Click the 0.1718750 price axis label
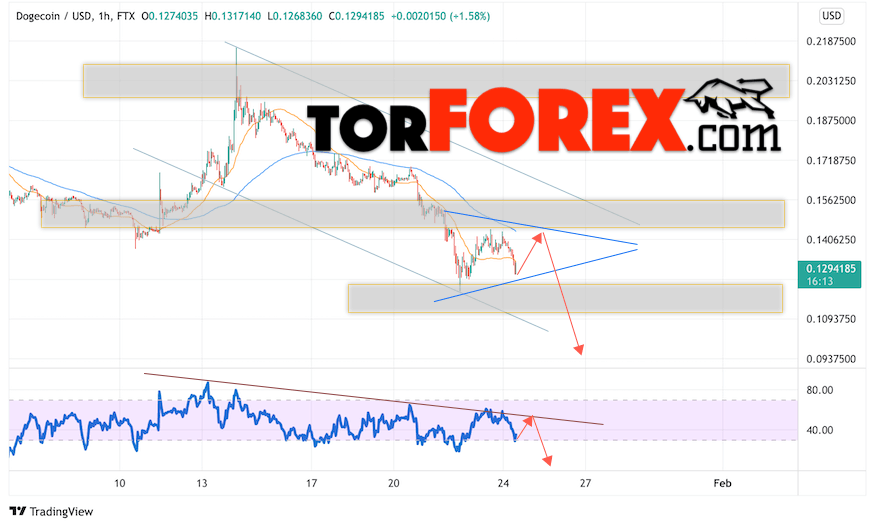This screenshot has width=875, height=527. coord(830,161)
